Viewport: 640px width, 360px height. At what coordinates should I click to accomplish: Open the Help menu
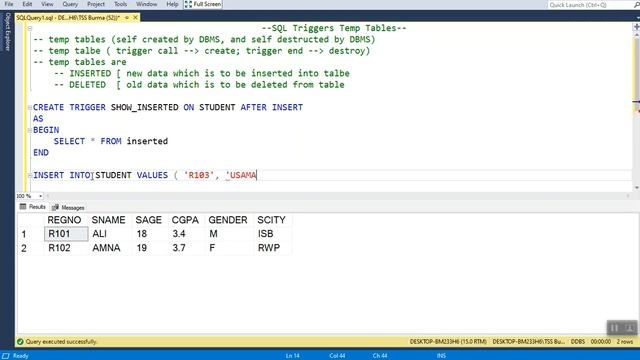172,4
